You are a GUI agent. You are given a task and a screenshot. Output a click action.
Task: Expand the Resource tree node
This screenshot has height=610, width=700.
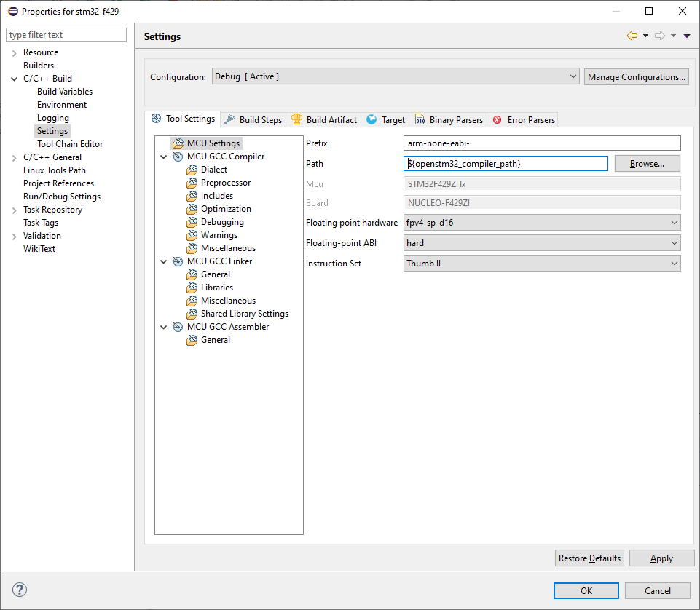tap(15, 53)
